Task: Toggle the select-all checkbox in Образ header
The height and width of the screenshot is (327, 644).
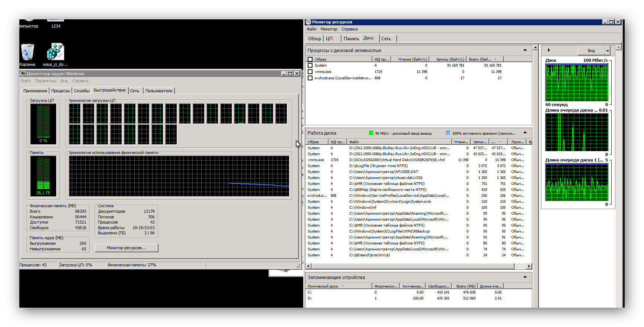Action: click(x=310, y=60)
